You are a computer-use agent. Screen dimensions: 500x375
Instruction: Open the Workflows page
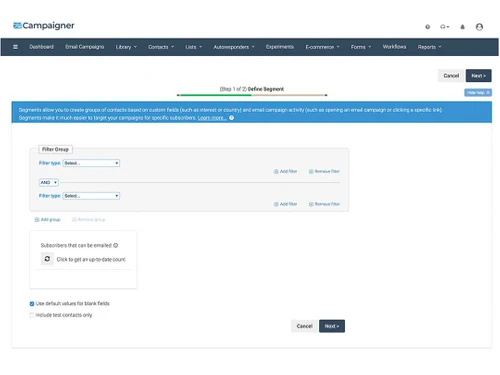[394, 47]
